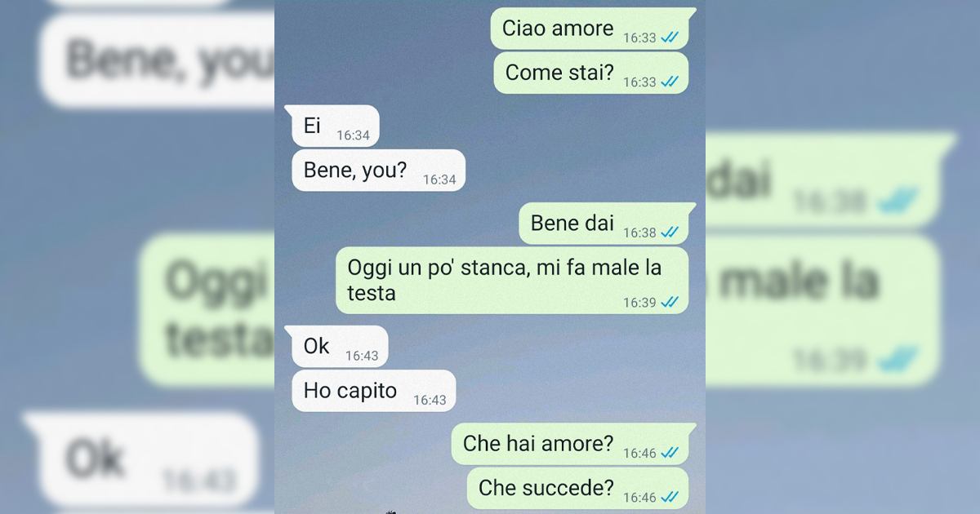Screen dimensions: 980x514
Task: Tap the 'Bene dai' sent message
Action: [x=606, y=224]
